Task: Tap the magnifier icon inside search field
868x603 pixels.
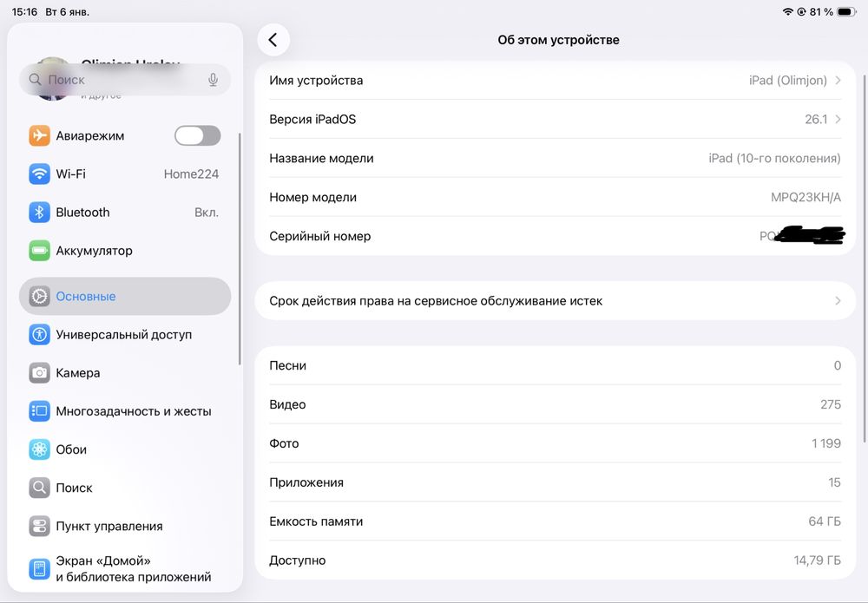Action: pos(35,80)
